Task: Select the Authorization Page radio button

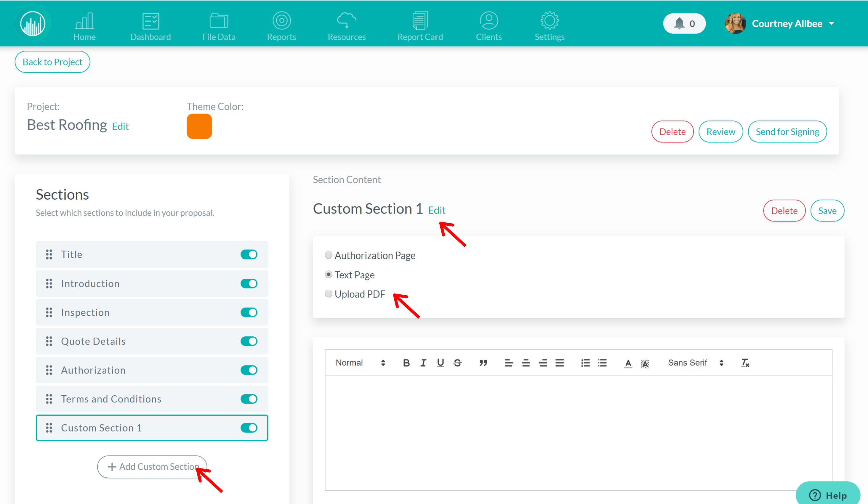Action: 329,255
